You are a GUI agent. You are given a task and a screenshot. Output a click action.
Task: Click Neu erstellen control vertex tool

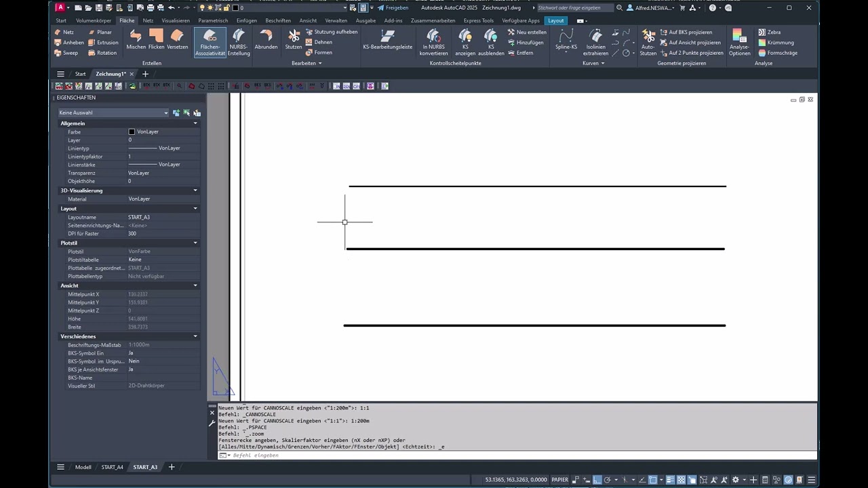tap(527, 32)
